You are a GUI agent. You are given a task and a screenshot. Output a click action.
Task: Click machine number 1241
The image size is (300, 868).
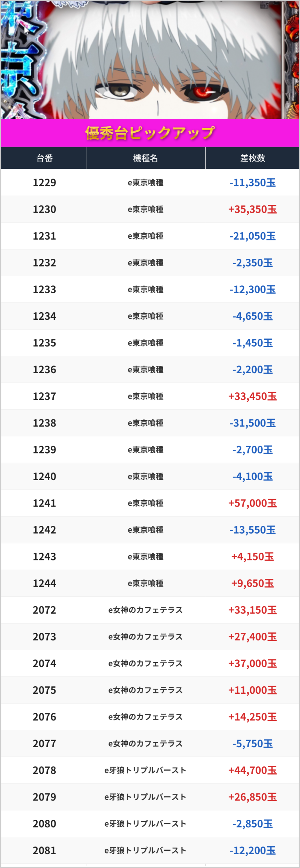pos(44,503)
